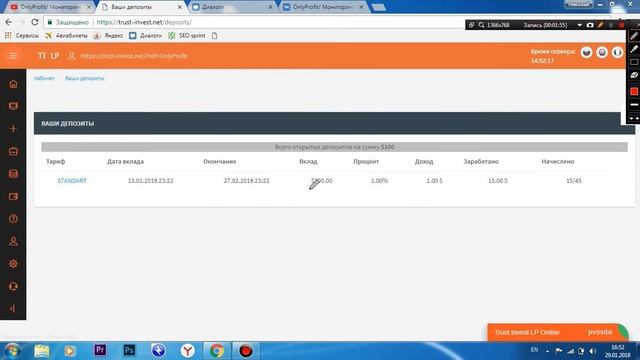Select the eraser tool in the drawing panel

[634, 75]
